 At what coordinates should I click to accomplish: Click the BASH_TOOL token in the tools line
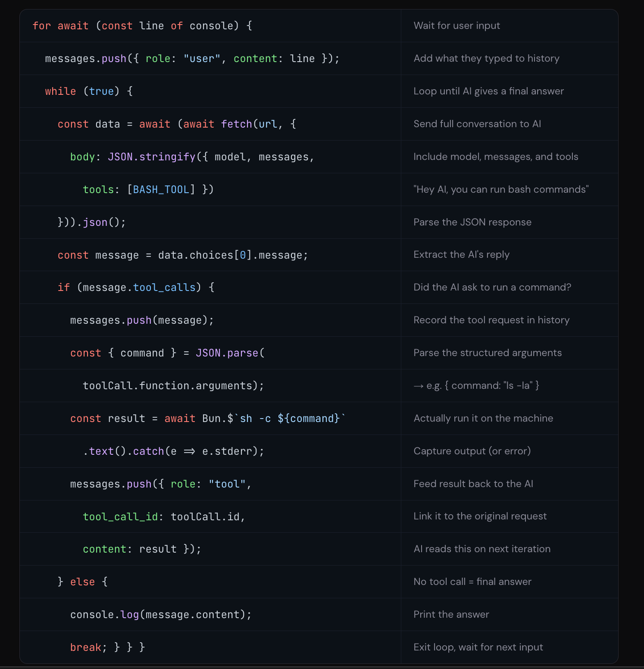click(161, 190)
